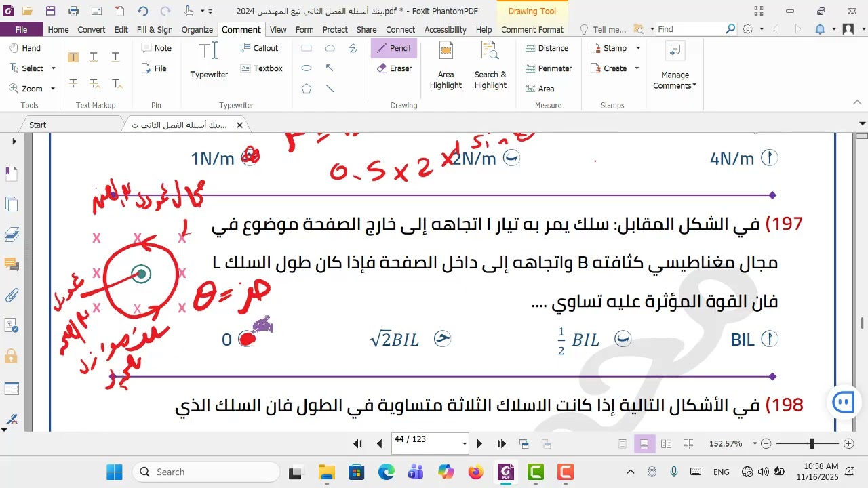The image size is (868, 488).
Task: Undo the last action
Action: (x=142, y=11)
